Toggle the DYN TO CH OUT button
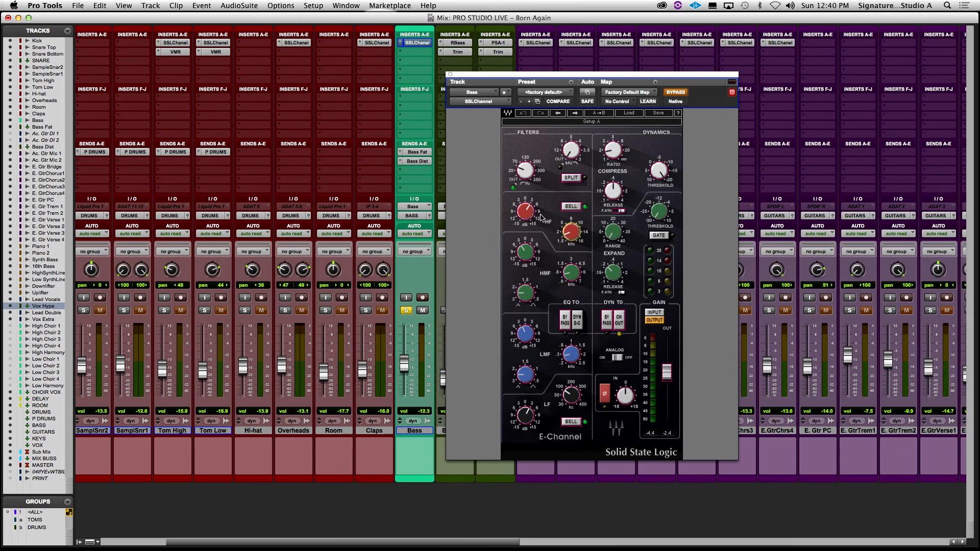 (x=619, y=320)
